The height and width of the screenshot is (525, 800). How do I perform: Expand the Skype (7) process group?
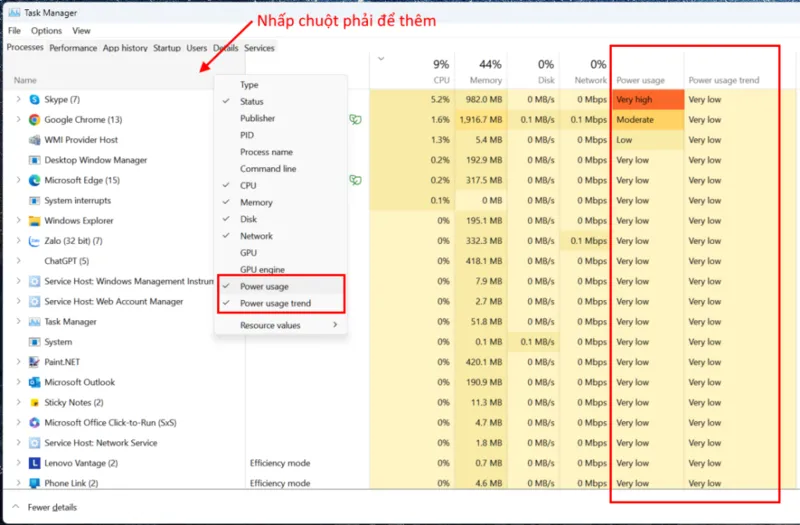18,99
